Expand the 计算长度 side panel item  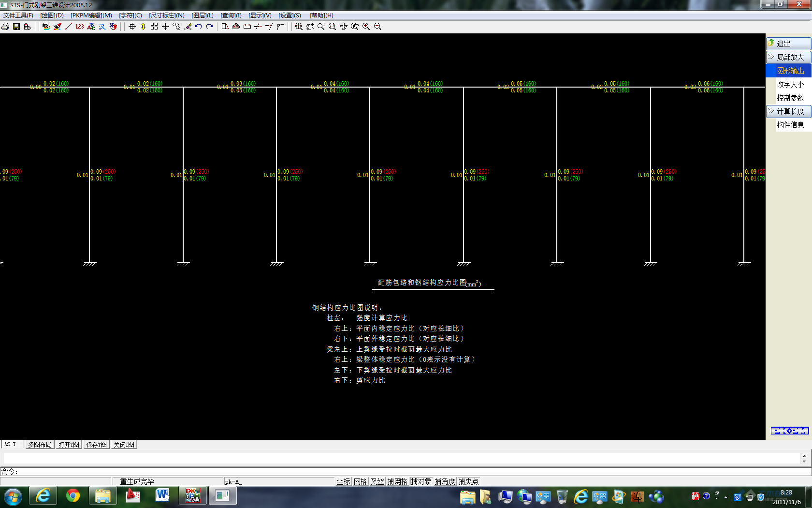coord(788,111)
